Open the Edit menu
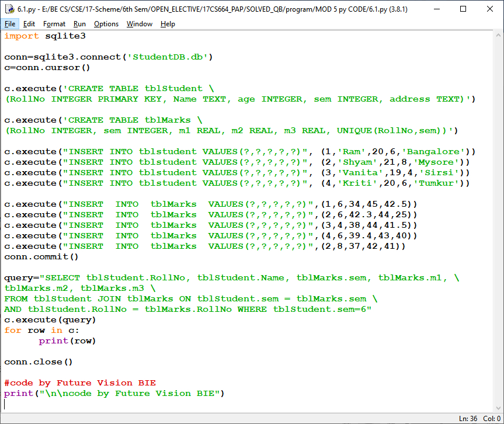504x424 pixels. (x=29, y=24)
